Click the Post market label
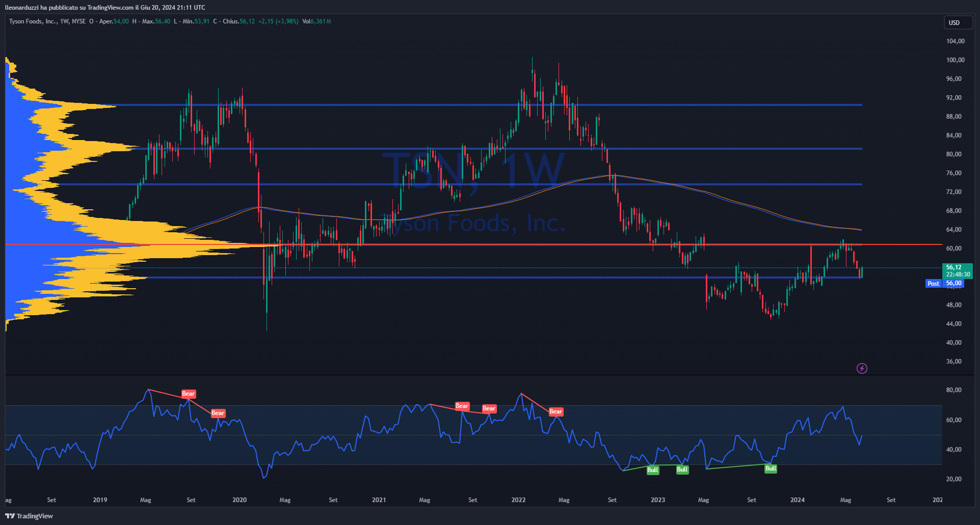 (933, 284)
